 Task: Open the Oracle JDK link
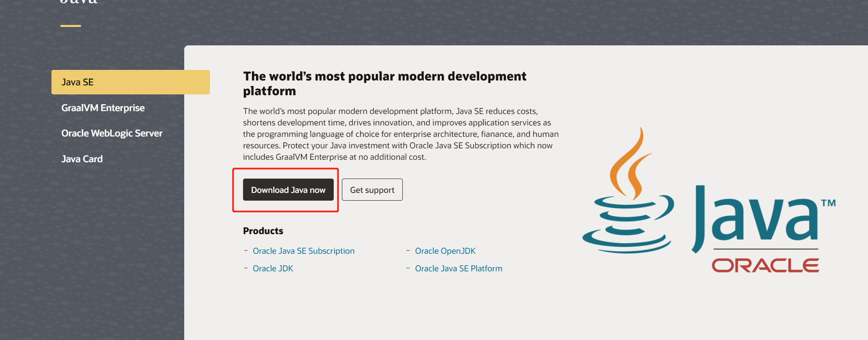(273, 268)
